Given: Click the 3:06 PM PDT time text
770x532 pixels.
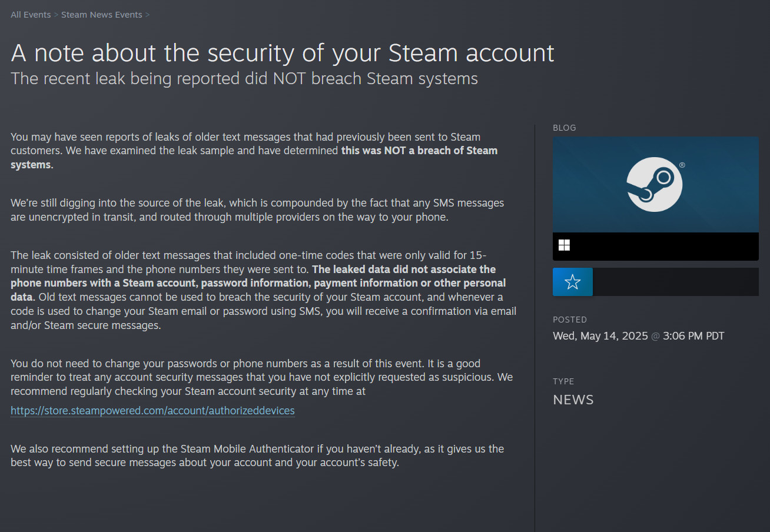Looking at the screenshot, I should coord(693,337).
